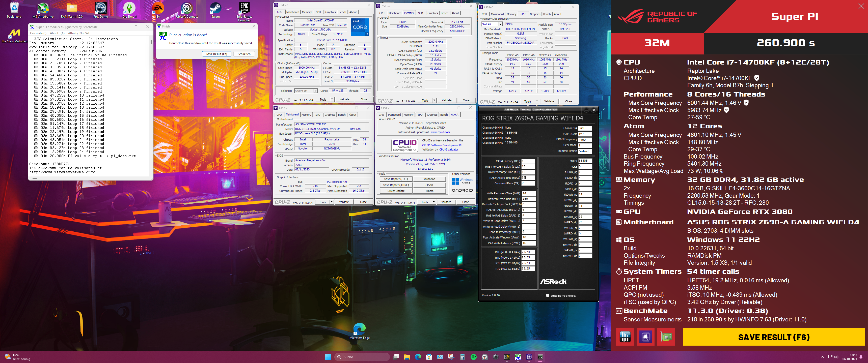Click the tRAS value input field
This screenshot has width=868, height=363.
[x=528, y=177]
